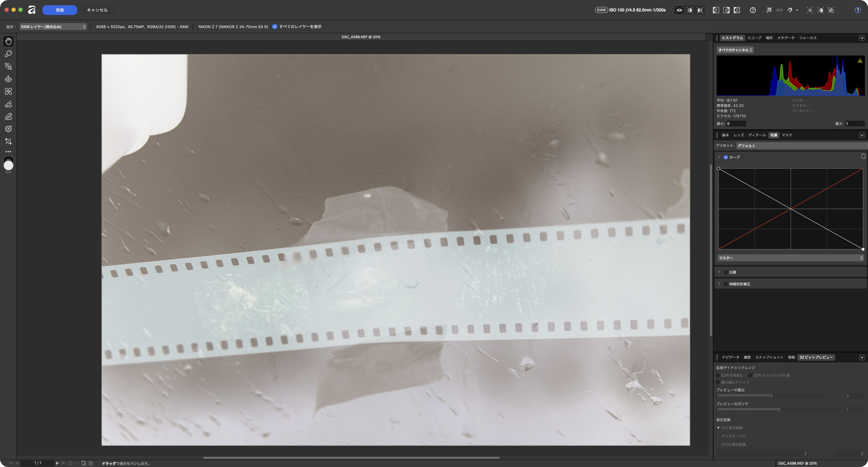Activate the Crop tool

click(x=8, y=141)
